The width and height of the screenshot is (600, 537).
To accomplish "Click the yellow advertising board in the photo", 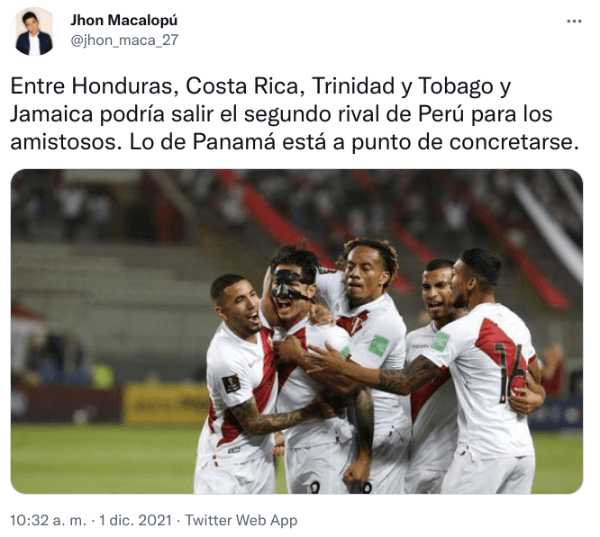I will click(x=165, y=403).
